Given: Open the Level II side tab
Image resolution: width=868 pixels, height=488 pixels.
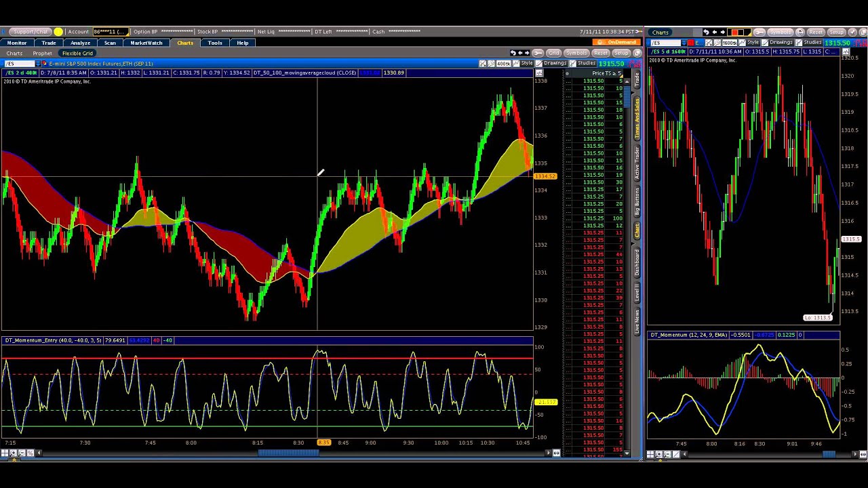Looking at the screenshot, I should click(637, 293).
